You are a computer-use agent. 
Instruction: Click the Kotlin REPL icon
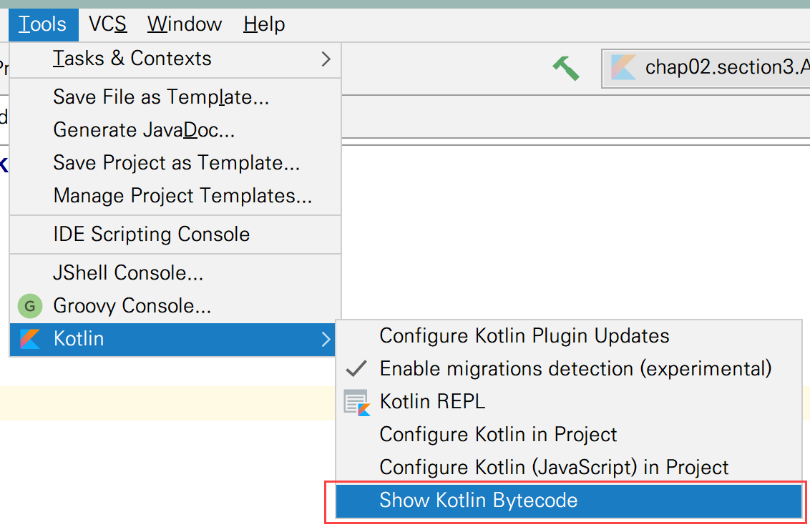click(356, 402)
